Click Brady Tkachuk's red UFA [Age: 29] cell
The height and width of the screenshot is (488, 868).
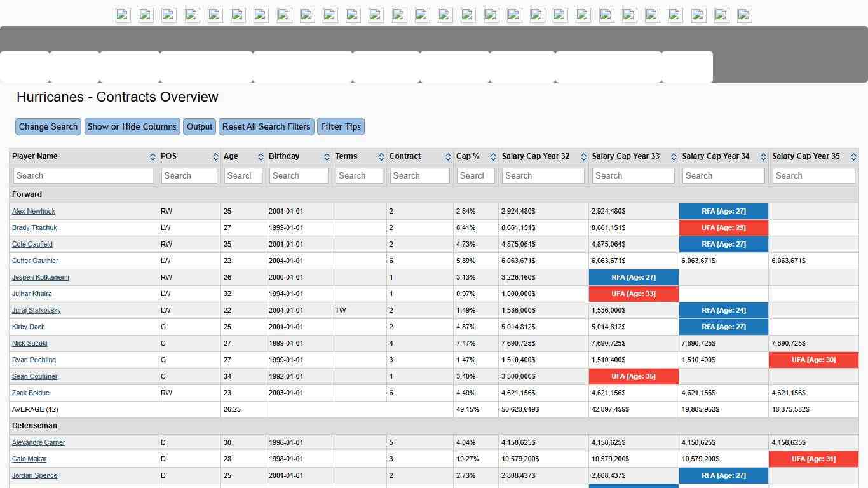pos(723,227)
